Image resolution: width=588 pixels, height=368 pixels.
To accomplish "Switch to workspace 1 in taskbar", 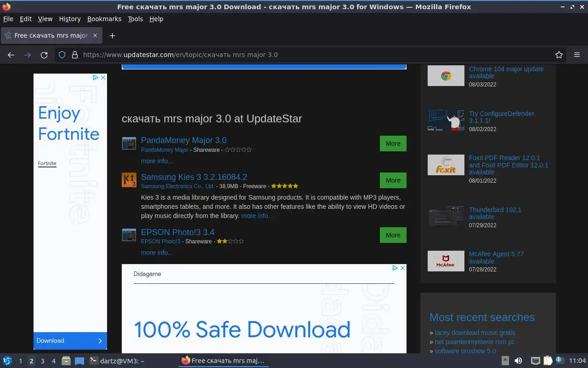I will pos(20,361).
